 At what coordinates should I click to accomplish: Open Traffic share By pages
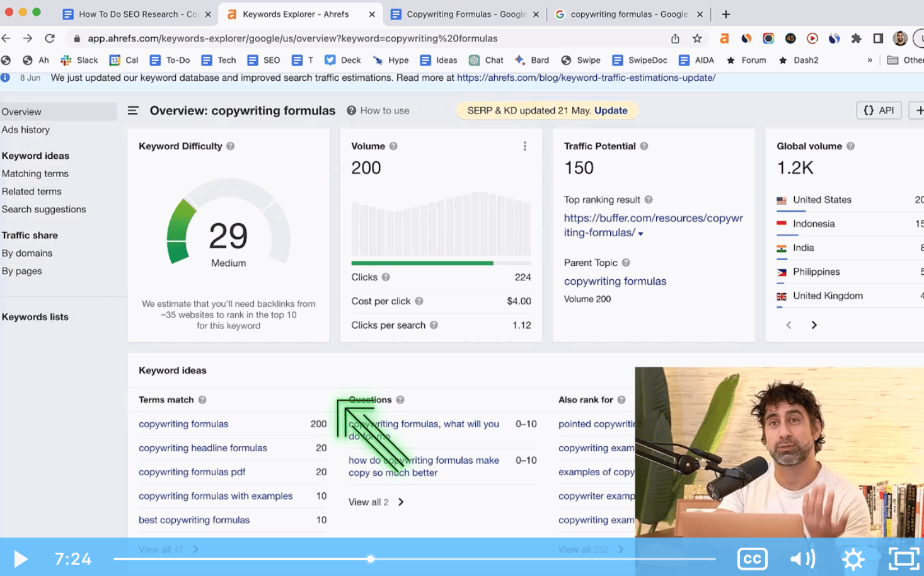[x=22, y=271]
